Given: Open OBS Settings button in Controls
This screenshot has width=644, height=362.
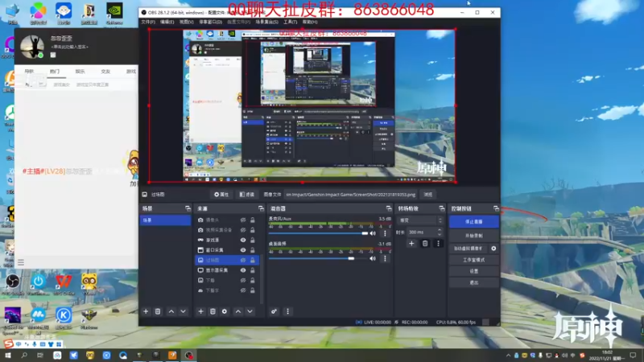Looking at the screenshot, I should tap(474, 271).
